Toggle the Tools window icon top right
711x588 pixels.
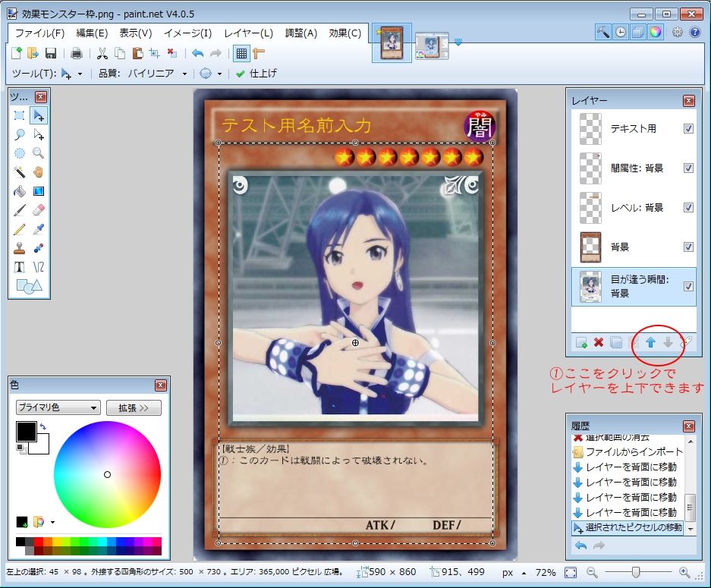click(x=603, y=32)
